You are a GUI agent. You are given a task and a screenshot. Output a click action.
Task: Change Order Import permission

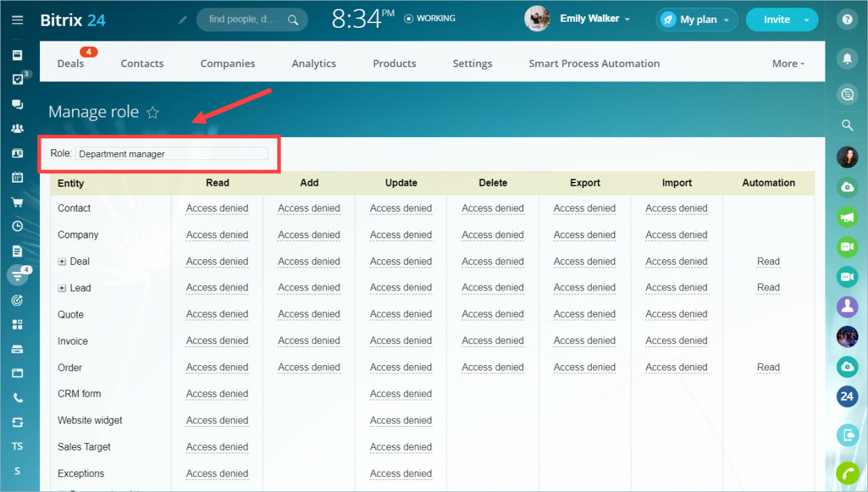coord(676,367)
